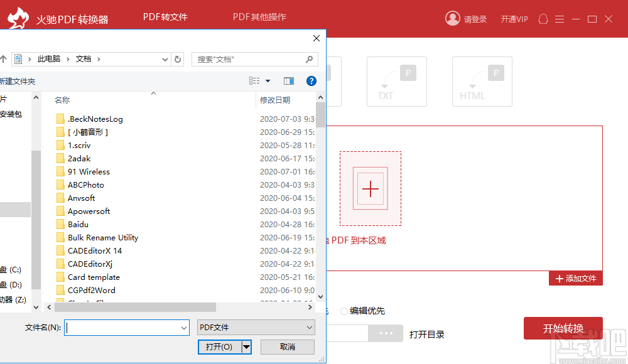Click the 添加文件 button
Screen dimensions: 628x364
575,278
